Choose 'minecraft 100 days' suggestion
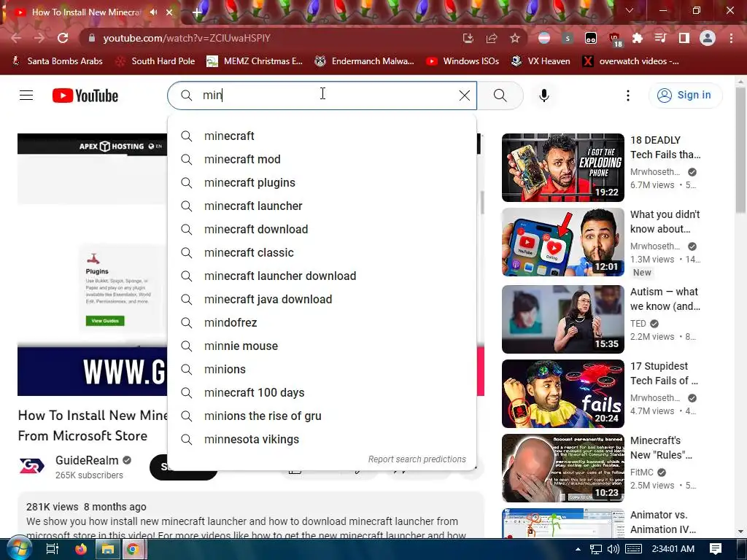 coord(322,393)
